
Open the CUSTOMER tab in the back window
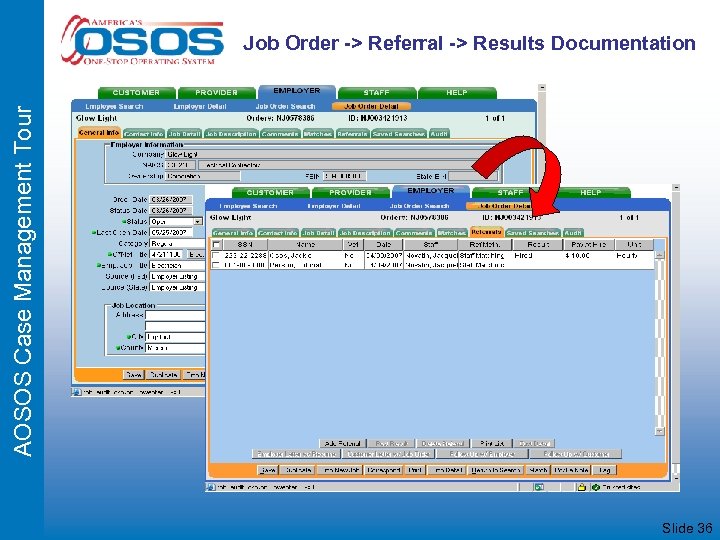click(x=136, y=93)
